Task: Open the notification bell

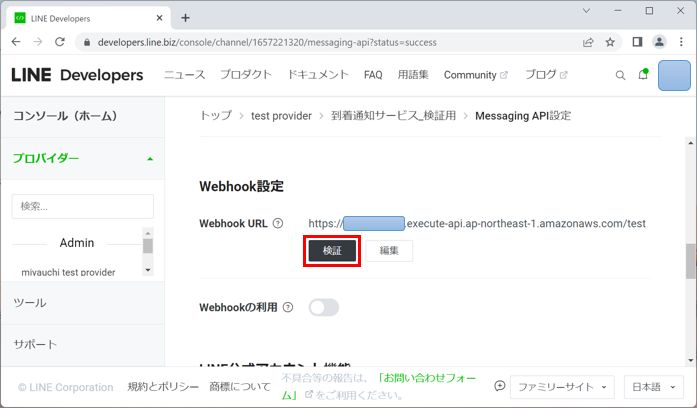Action: pos(643,74)
